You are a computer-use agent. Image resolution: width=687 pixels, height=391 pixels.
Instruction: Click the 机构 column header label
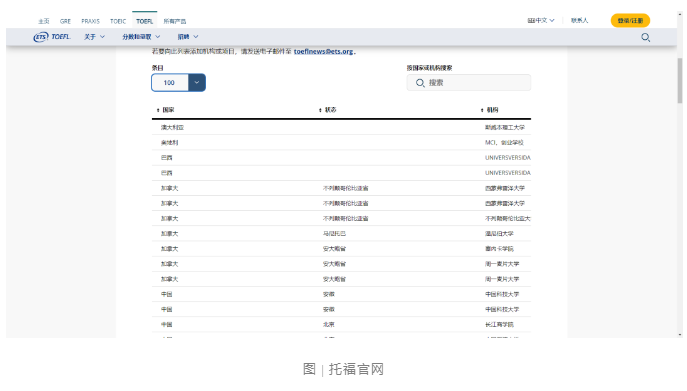(x=492, y=110)
